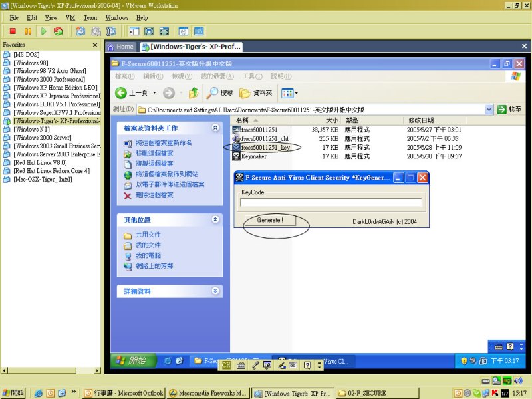Screen dimensions: 532x399
Task: Go back with the green 上一頁 arrow
Action: pyautogui.click(x=131, y=93)
